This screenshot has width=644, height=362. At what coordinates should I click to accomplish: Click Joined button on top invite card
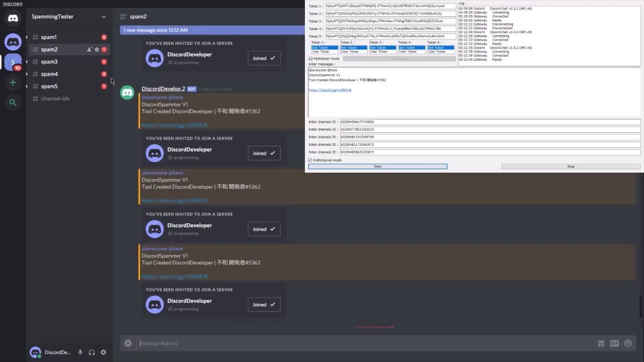click(264, 58)
